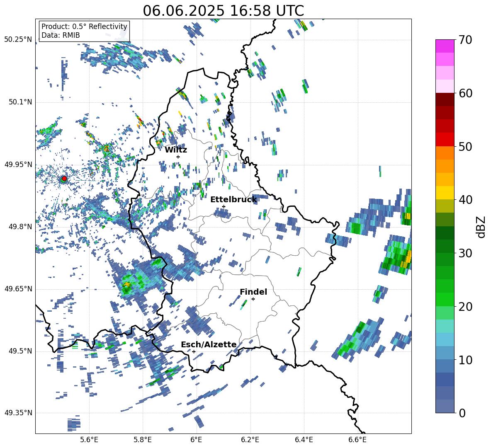The image size is (491, 448).
Task: Click longitude label 5.8°E
Action: 143,440
